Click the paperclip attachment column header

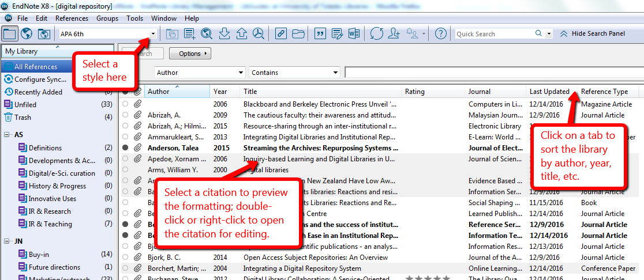click(137, 92)
